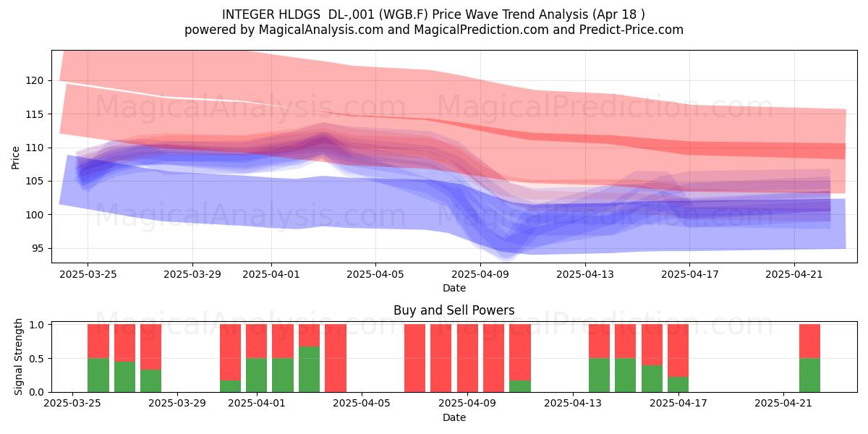Click the 1.0 tick on the Signal Strength axis
Screen dimensions: 868x434
(38, 325)
